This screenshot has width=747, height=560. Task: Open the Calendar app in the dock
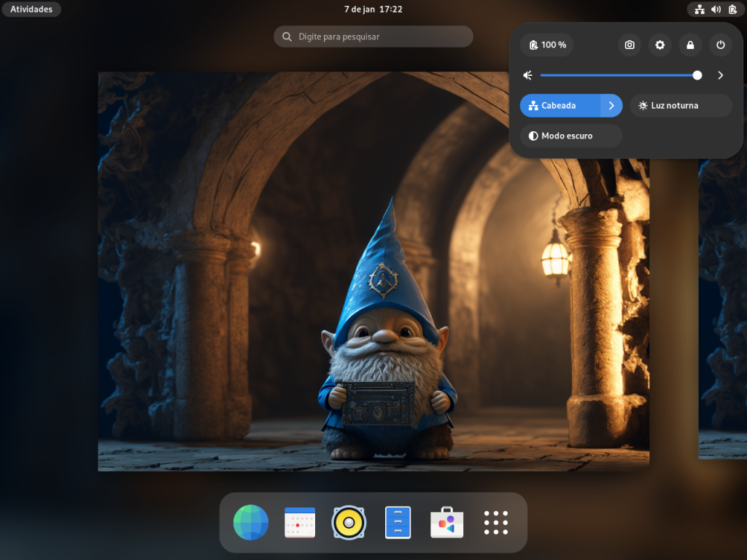(300, 522)
